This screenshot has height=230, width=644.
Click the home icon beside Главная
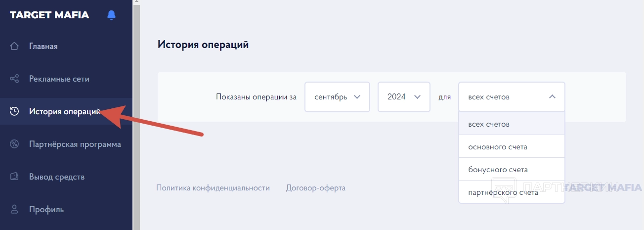(x=14, y=46)
